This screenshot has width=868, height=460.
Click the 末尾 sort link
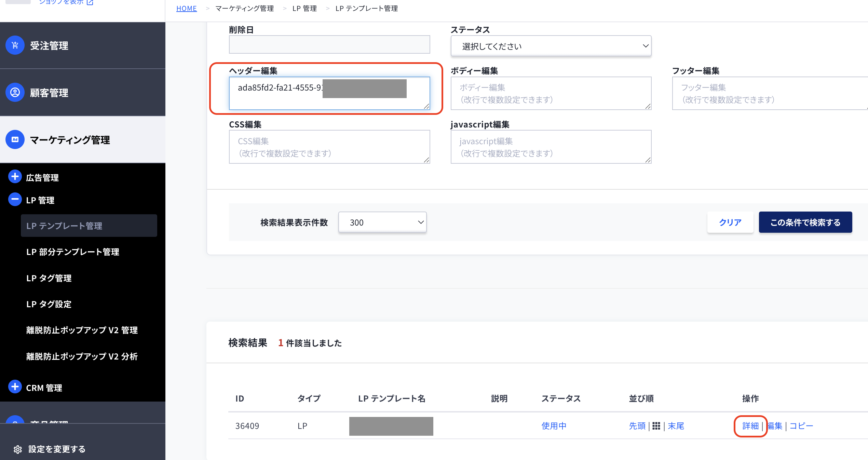676,426
